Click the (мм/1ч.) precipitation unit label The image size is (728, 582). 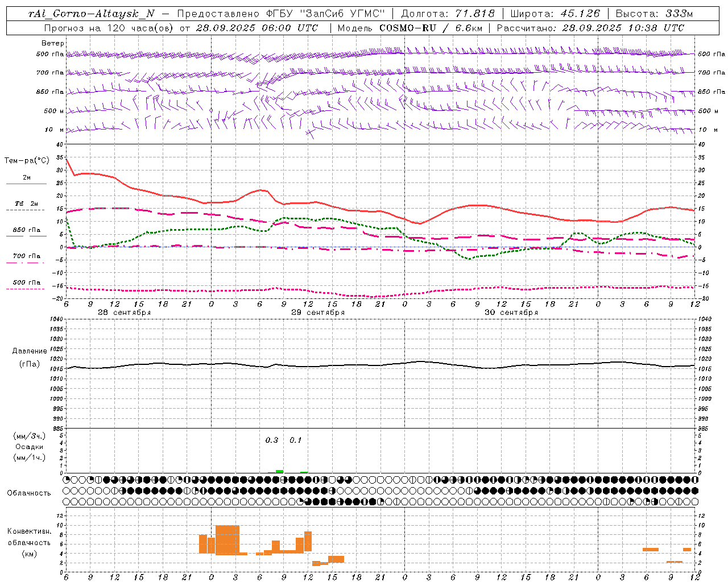point(30,458)
